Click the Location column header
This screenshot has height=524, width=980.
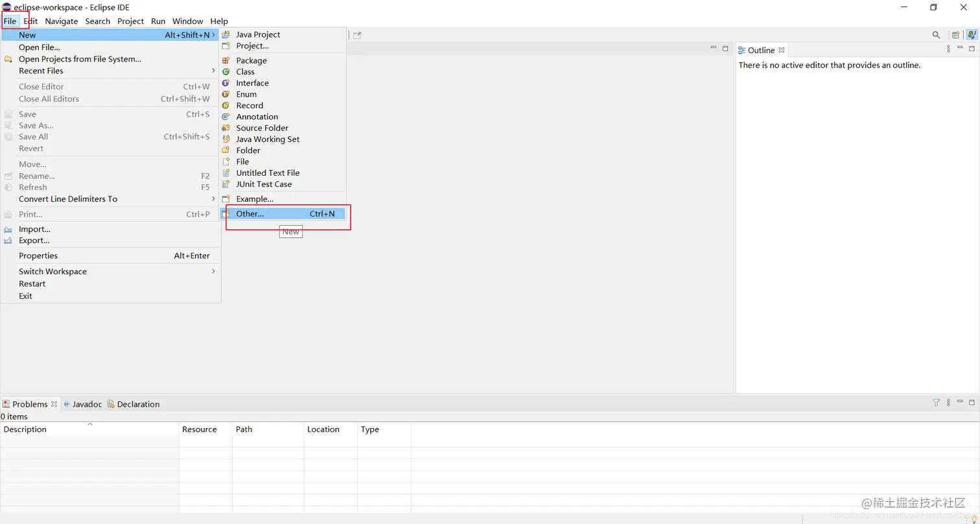331,429
